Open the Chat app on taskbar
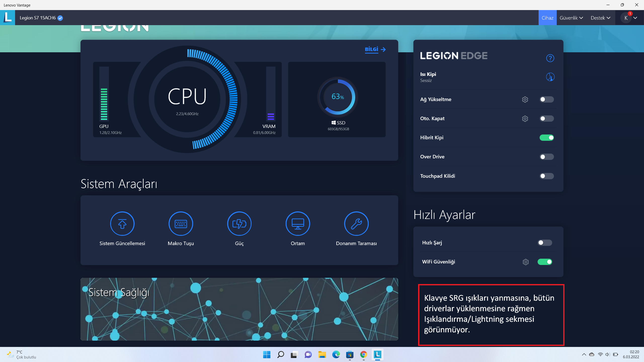This screenshot has width=644, height=362. point(308,354)
